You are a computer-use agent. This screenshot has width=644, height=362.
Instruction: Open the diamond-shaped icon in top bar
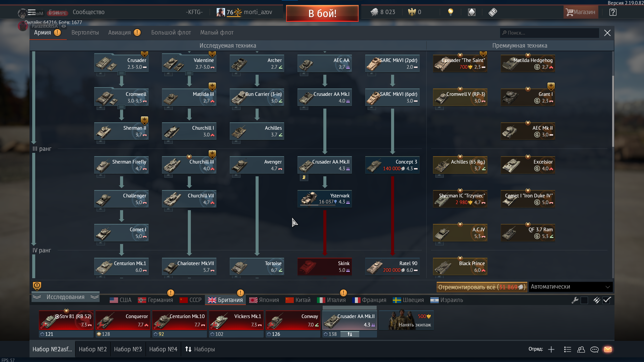click(x=472, y=12)
